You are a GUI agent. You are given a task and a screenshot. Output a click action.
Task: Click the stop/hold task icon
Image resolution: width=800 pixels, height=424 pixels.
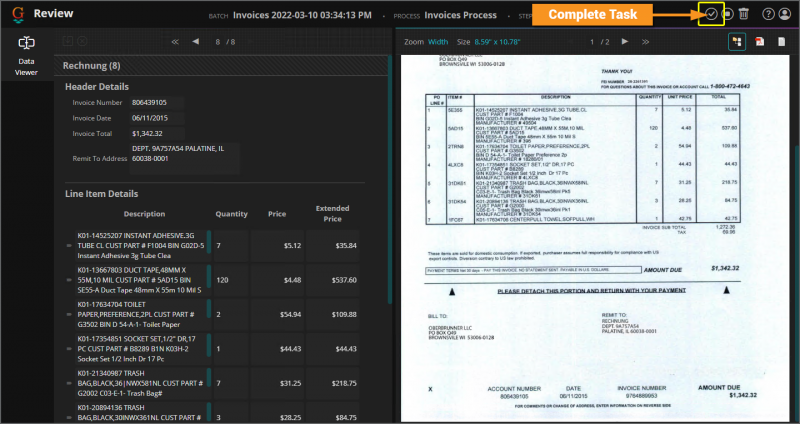[x=728, y=14]
